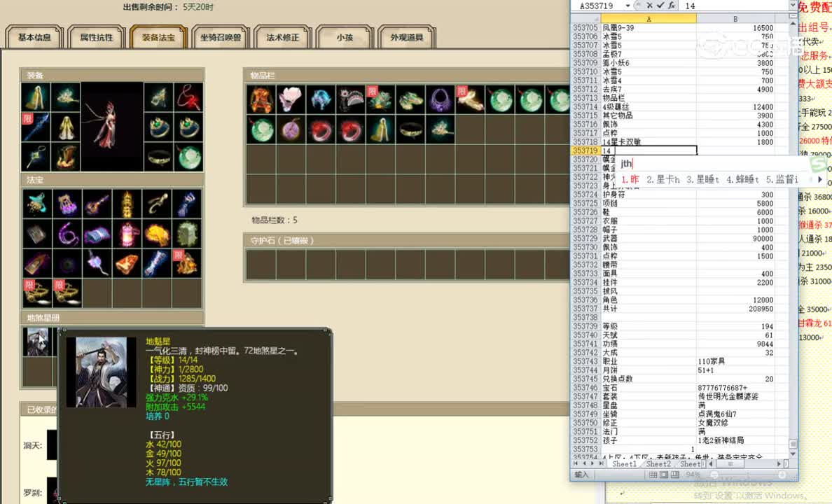This screenshot has height=504, width=832.
Task: Expand the Excel formula bar
Action: tap(793, 6)
